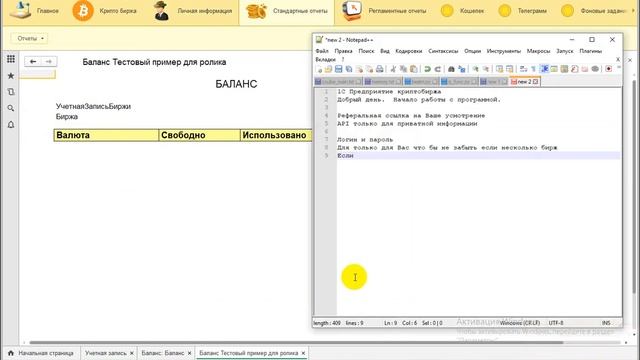640x360 pixels.
Task: Redo the edit in Notepad++
Action: [438, 69]
